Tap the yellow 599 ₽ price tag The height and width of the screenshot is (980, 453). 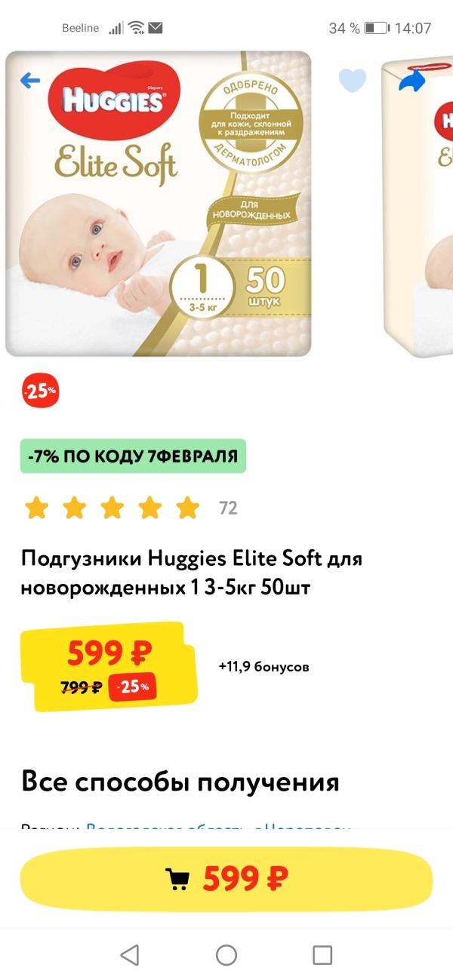[x=110, y=666]
